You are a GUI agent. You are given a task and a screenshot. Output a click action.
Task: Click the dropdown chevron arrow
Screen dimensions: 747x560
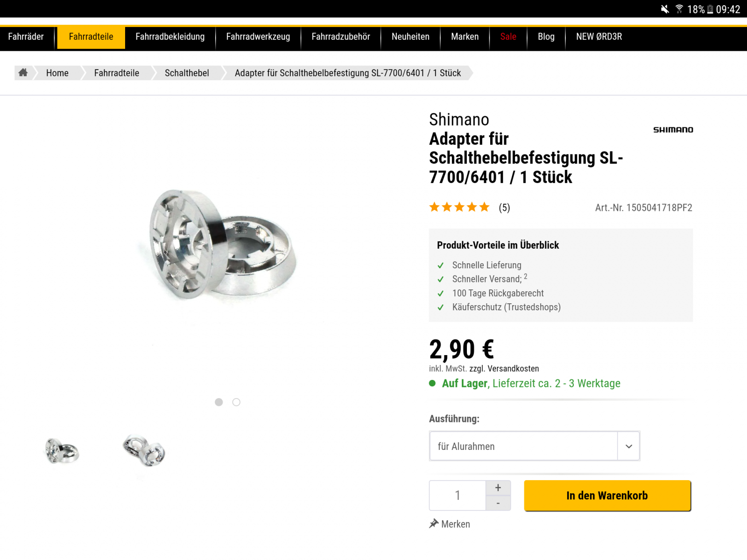628,446
